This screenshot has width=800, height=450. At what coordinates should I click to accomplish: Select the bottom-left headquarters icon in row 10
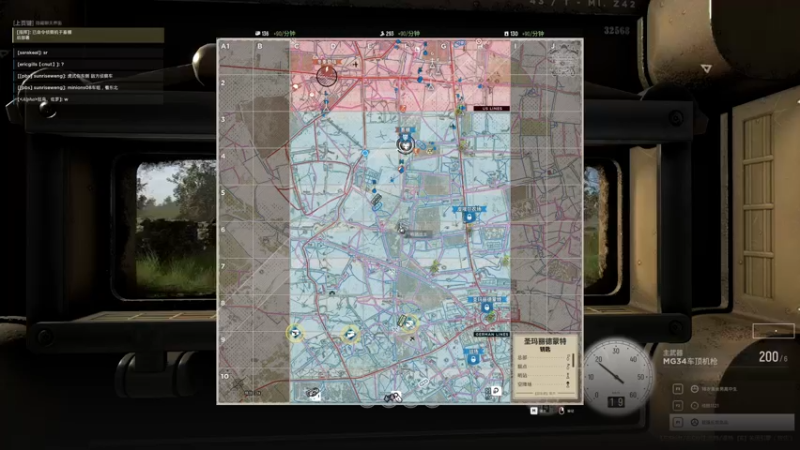click(313, 393)
